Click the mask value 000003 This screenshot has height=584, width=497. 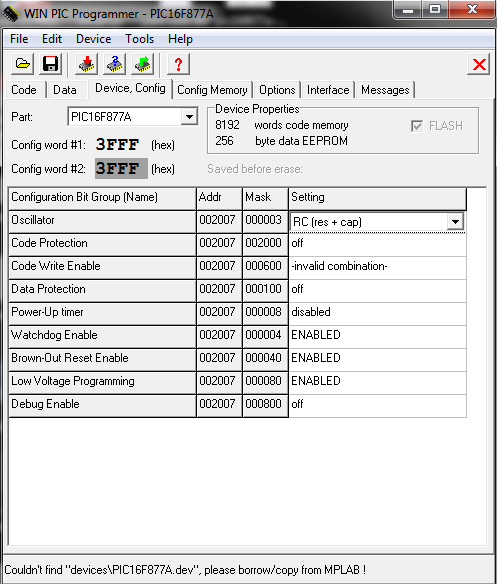(x=265, y=221)
